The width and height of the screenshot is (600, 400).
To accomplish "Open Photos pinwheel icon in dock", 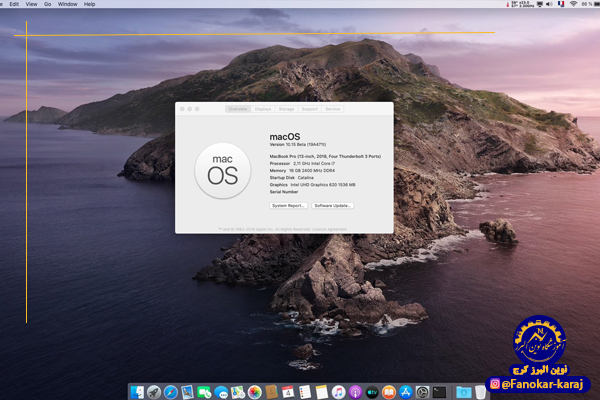I will [254, 392].
